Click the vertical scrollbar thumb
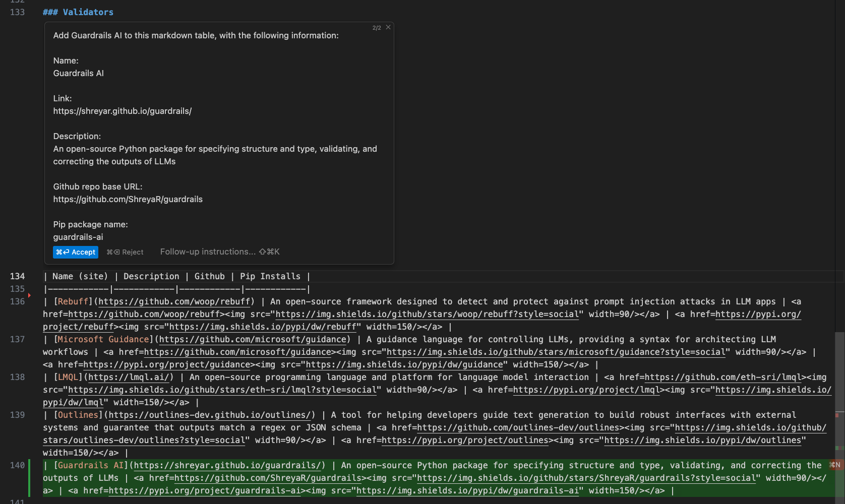Screen dimensions: 845x504 pos(839,383)
